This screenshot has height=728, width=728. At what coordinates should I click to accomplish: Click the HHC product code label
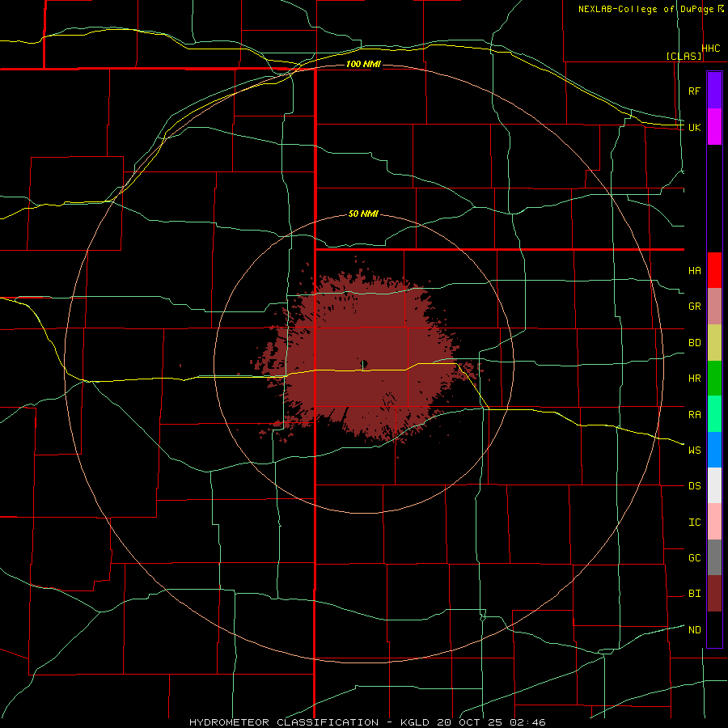pos(710,49)
